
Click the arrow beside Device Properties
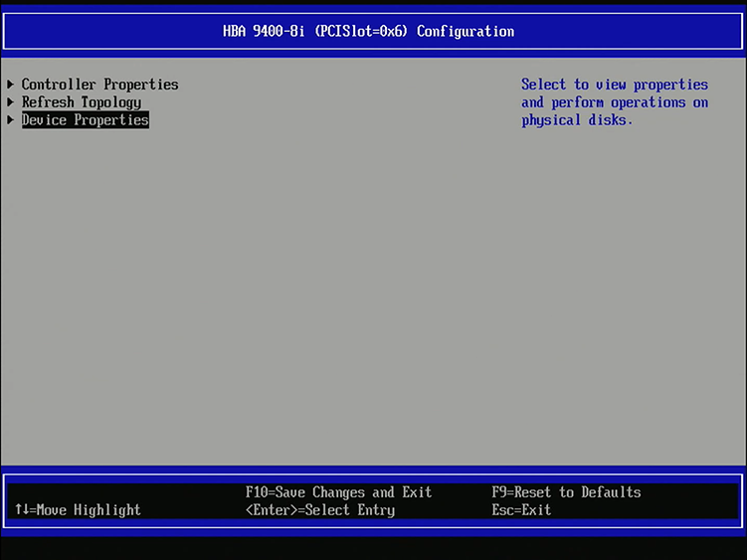pyautogui.click(x=11, y=120)
